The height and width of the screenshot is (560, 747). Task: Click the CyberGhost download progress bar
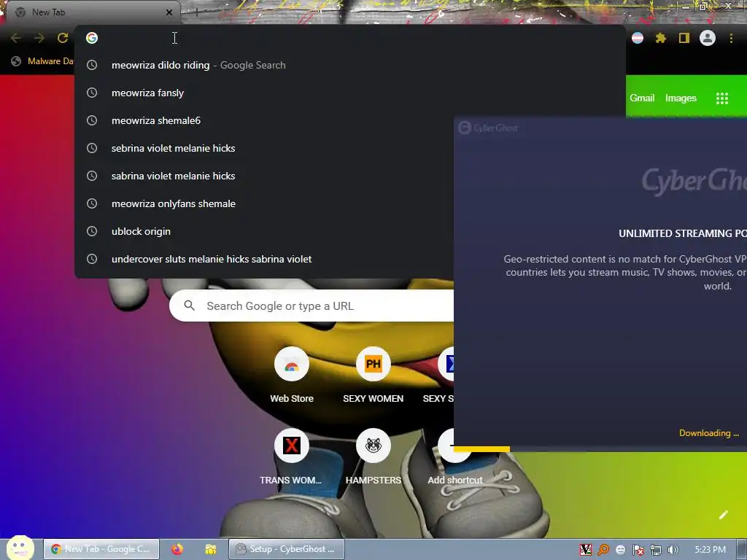click(x=600, y=449)
